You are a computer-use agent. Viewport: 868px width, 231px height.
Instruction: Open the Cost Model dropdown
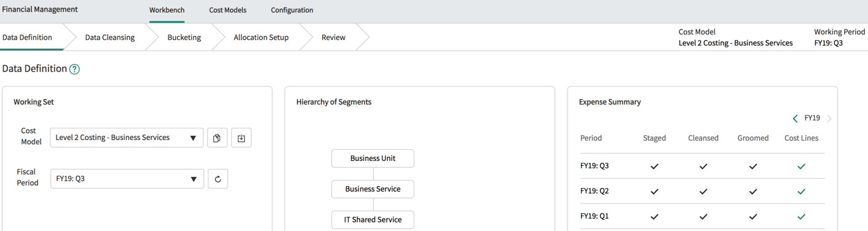tap(127, 138)
